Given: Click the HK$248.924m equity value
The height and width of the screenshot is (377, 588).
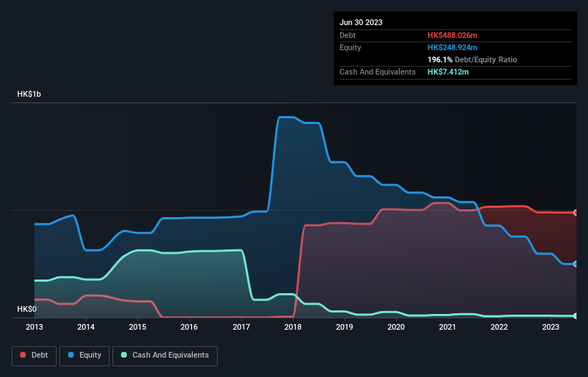Looking at the screenshot, I should 452,47.
